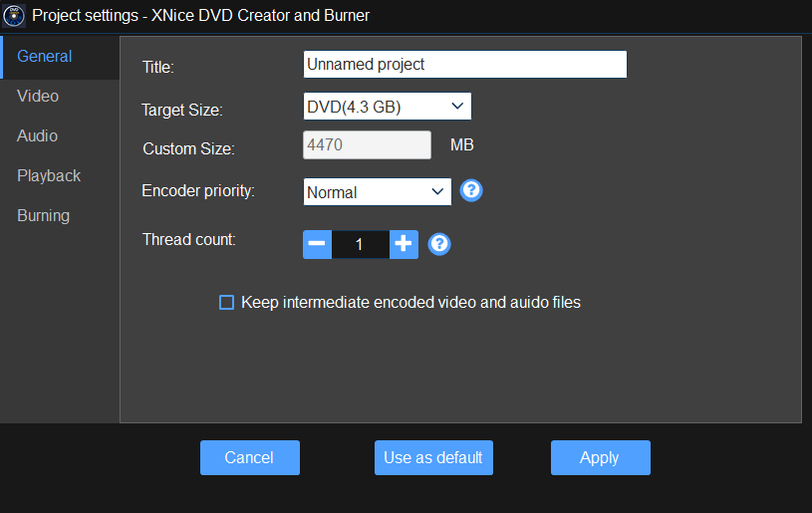Viewport: 812px width, 513px height.
Task: Click the Custom Size field
Action: [x=367, y=145]
